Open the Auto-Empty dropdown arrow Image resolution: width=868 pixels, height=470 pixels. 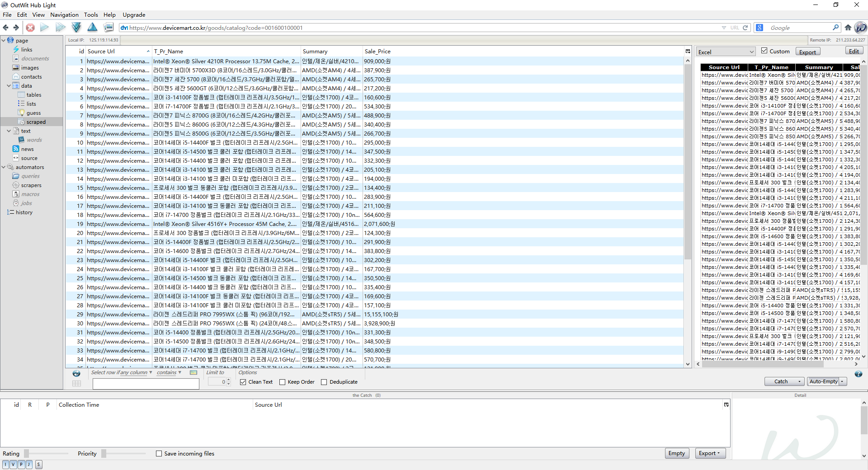click(842, 381)
